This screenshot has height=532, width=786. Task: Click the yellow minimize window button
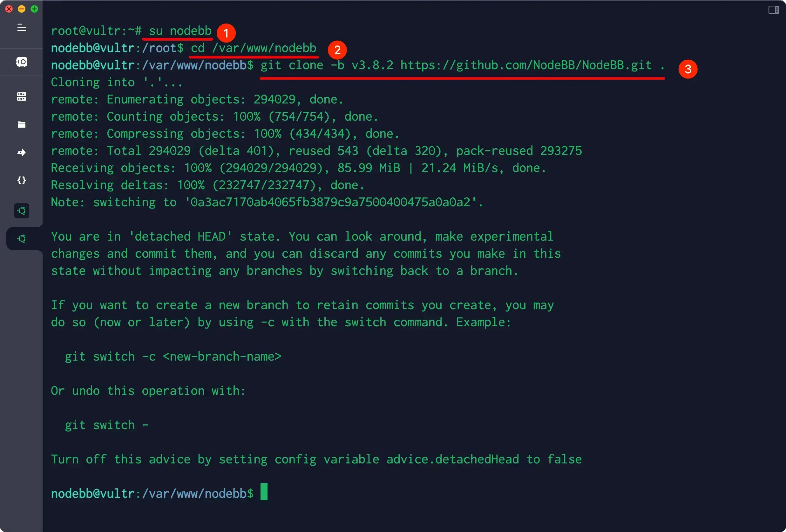click(x=21, y=8)
